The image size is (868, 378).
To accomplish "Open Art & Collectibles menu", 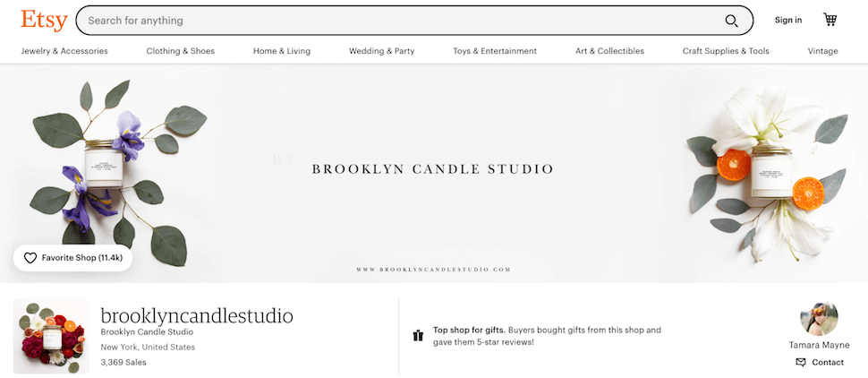I will (609, 51).
